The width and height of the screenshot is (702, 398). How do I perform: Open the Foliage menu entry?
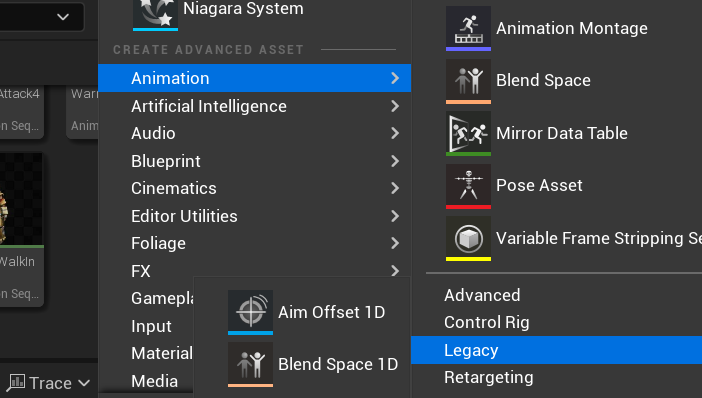254,243
